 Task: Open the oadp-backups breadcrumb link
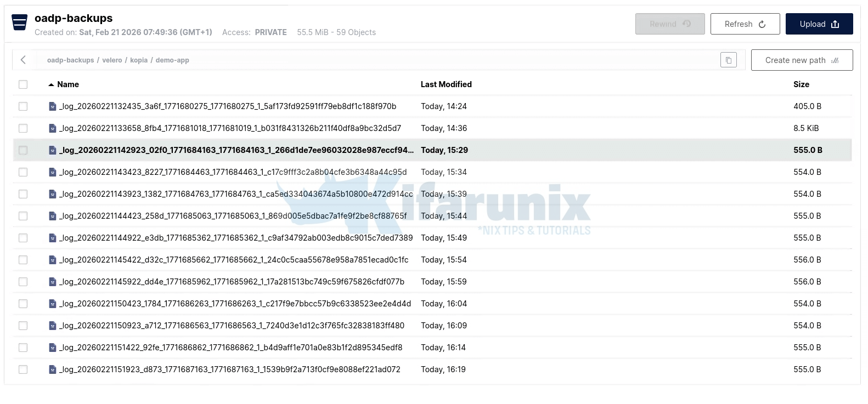coord(70,60)
